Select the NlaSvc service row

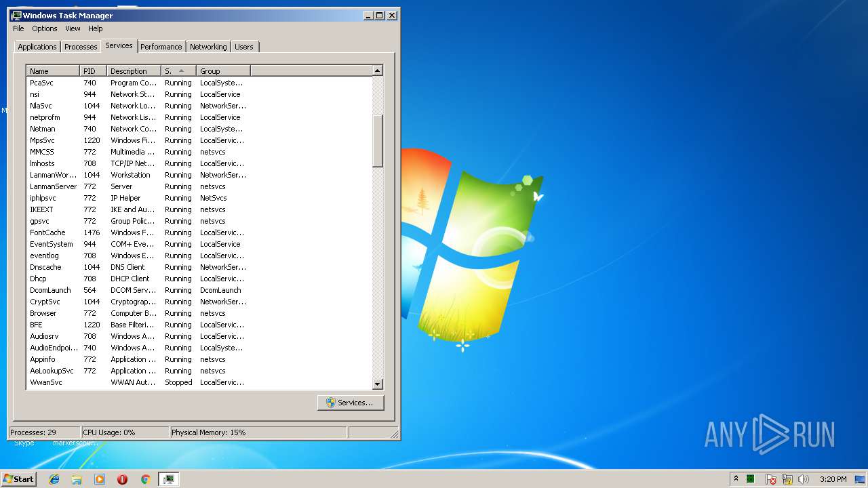[x=199, y=106]
